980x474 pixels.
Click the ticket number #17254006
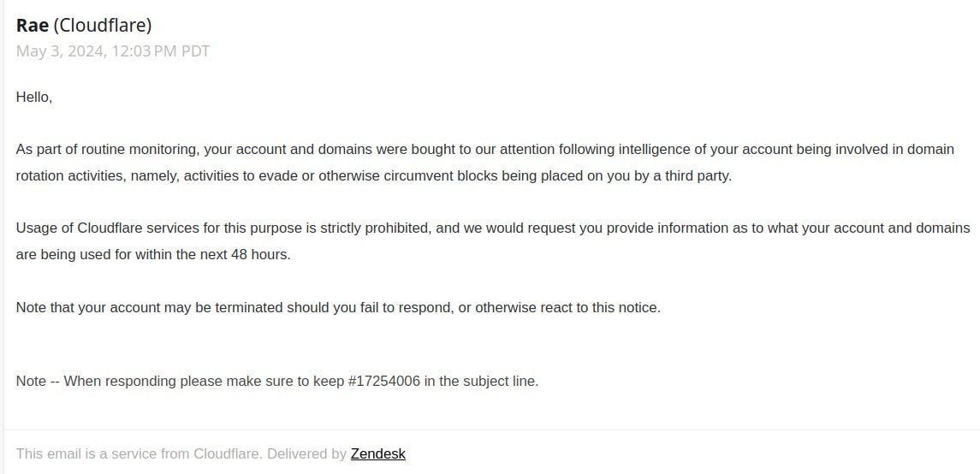[x=383, y=381]
